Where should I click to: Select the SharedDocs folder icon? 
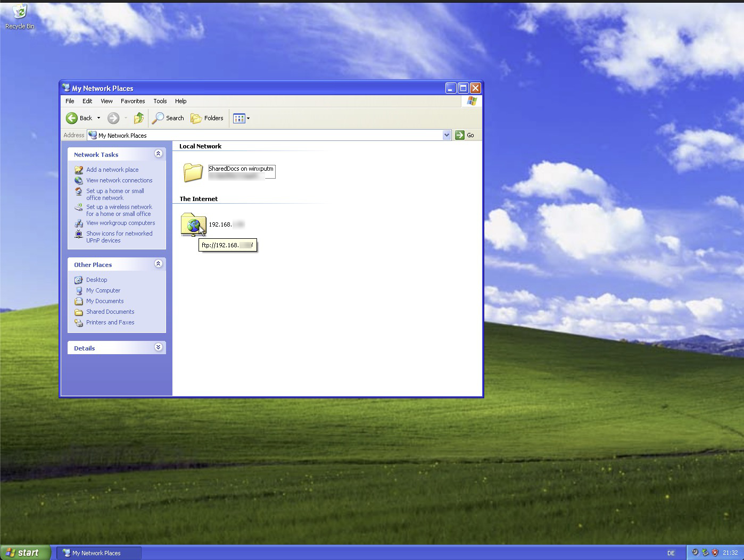coord(193,172)
